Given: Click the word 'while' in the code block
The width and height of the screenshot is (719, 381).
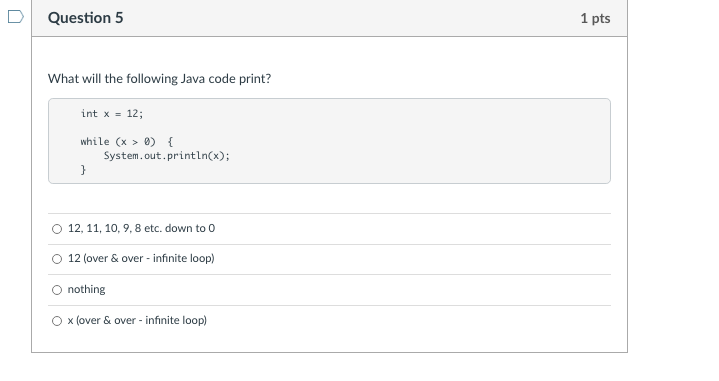Looking at the screenshot, I should pyautogui.click(x=95, y=142).
